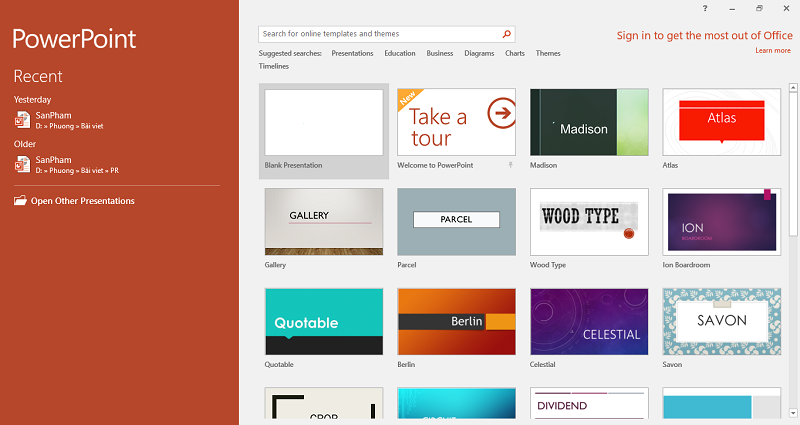Screen dimensions: 800x425
Task: Pin the Welcome to PowerPoint template
Action: [510, 164]
